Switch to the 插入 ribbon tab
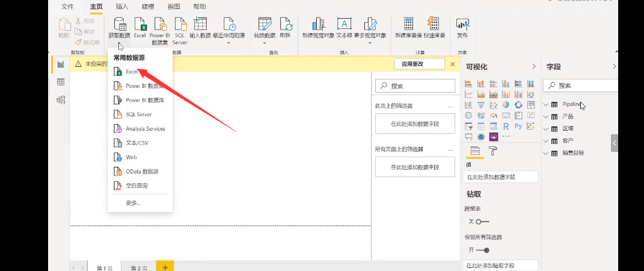 (122, 7)
